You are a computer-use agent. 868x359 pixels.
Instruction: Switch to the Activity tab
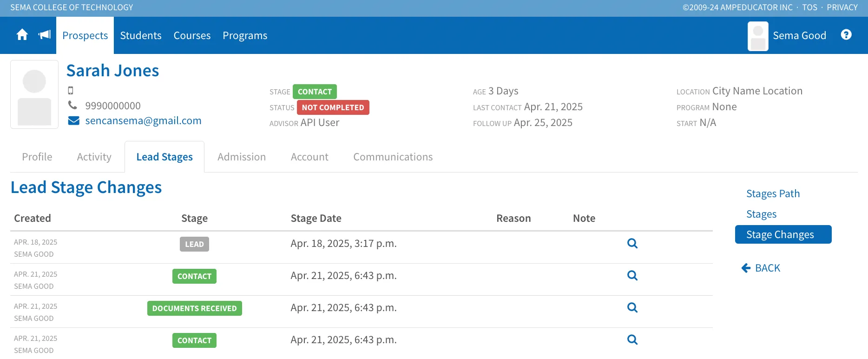94,157
